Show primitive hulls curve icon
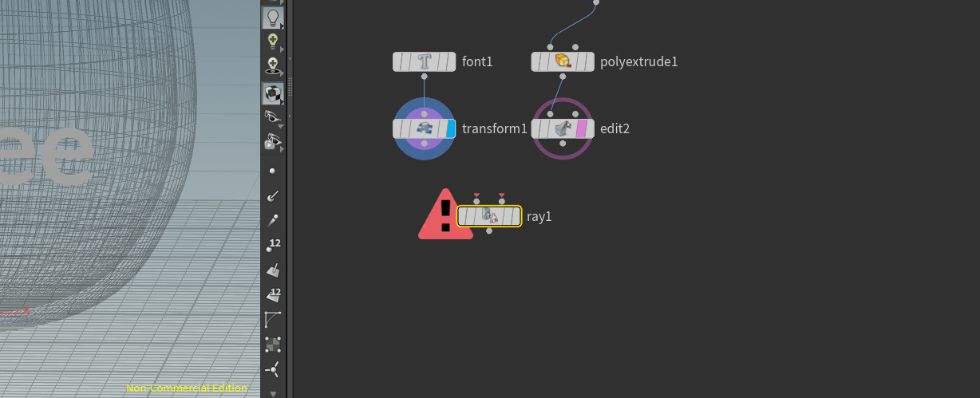 pyautogui.click(x=273, y=320)
